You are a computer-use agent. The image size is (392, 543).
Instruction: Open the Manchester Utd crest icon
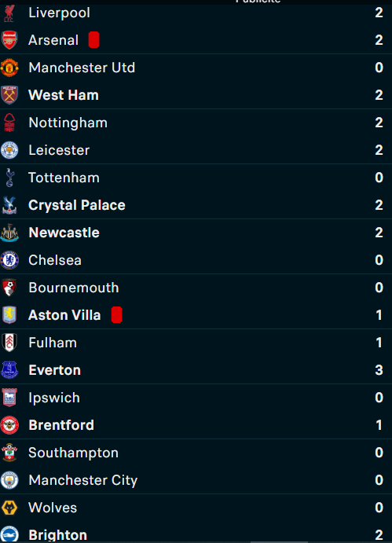(x=9, y=68)
